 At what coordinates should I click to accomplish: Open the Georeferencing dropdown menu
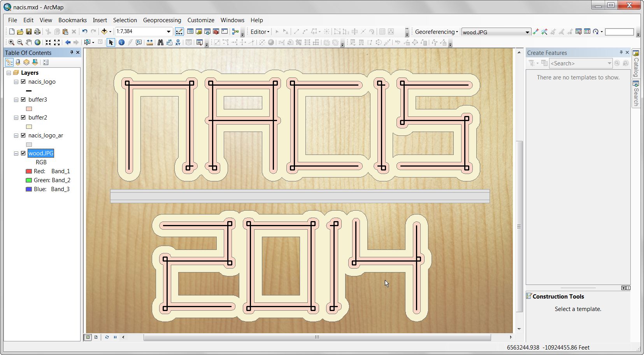point(436,32)
